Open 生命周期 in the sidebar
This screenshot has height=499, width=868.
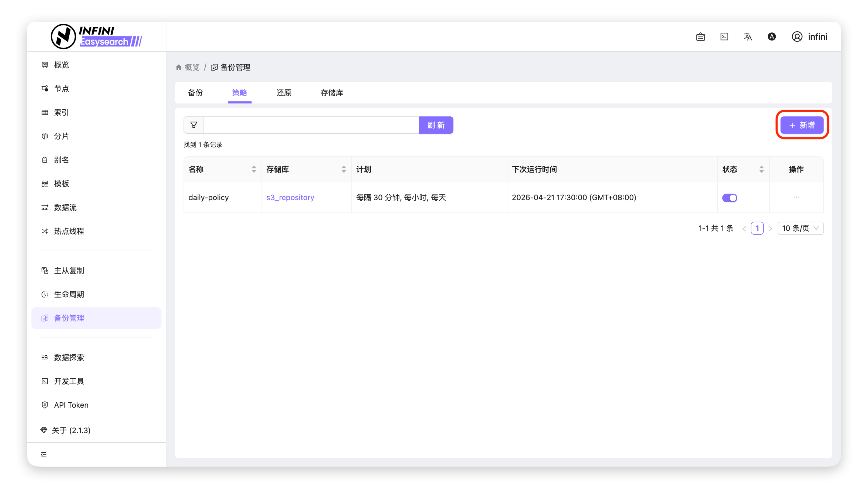point(69,294)
